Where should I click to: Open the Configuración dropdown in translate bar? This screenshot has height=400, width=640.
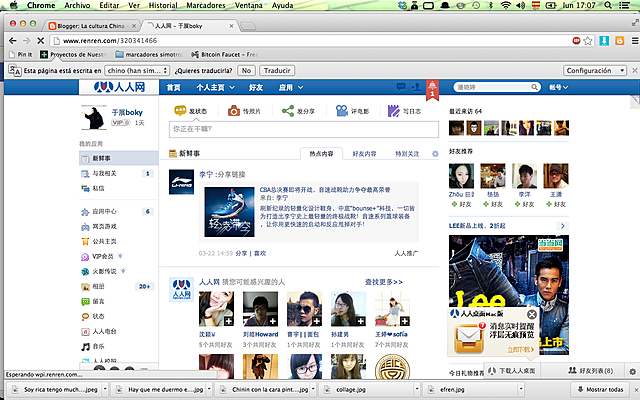coord(594,71)
